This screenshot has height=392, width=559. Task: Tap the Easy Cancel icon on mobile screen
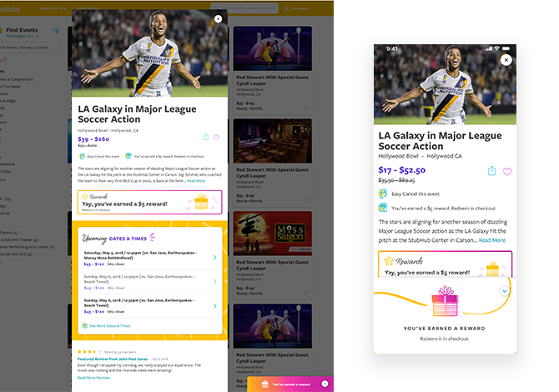tap(382, 193)
